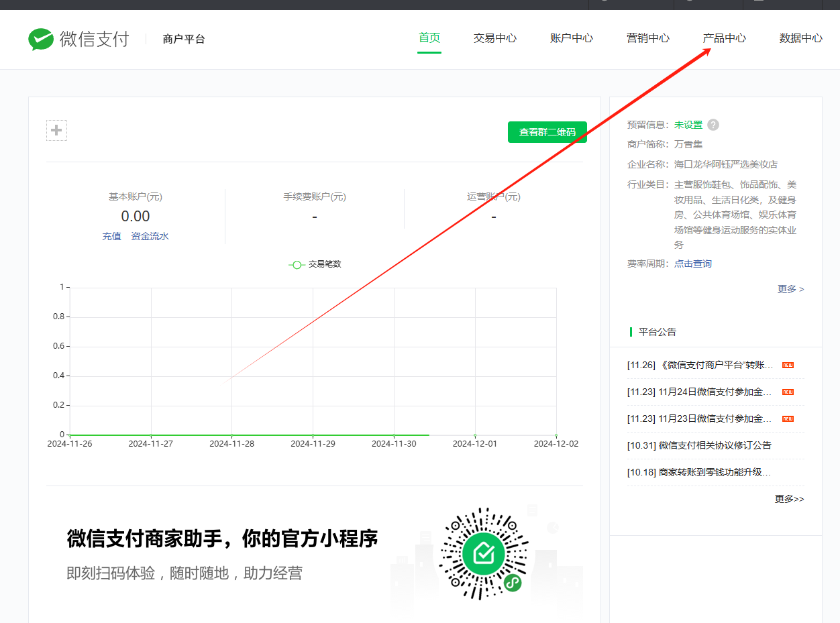Click the question mark help icon beside 未设置

click(x=713, y=125)
